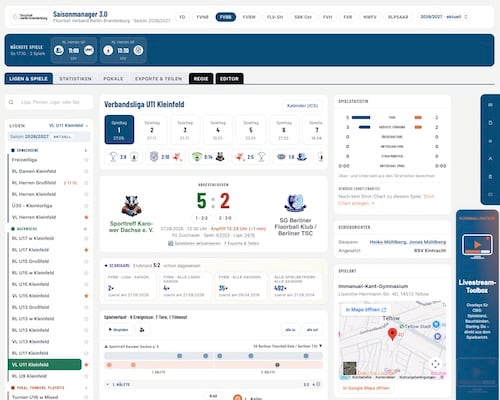Toggle favorite star for RL Herren Großfeld
This screenshot has width=500, height=400.
[86, 183]
